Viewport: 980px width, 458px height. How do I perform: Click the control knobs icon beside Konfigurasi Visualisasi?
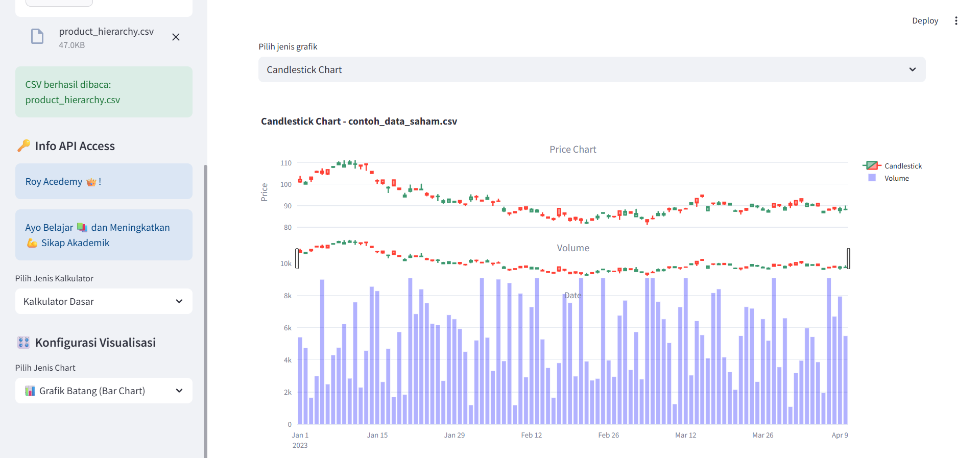point(23,343)
